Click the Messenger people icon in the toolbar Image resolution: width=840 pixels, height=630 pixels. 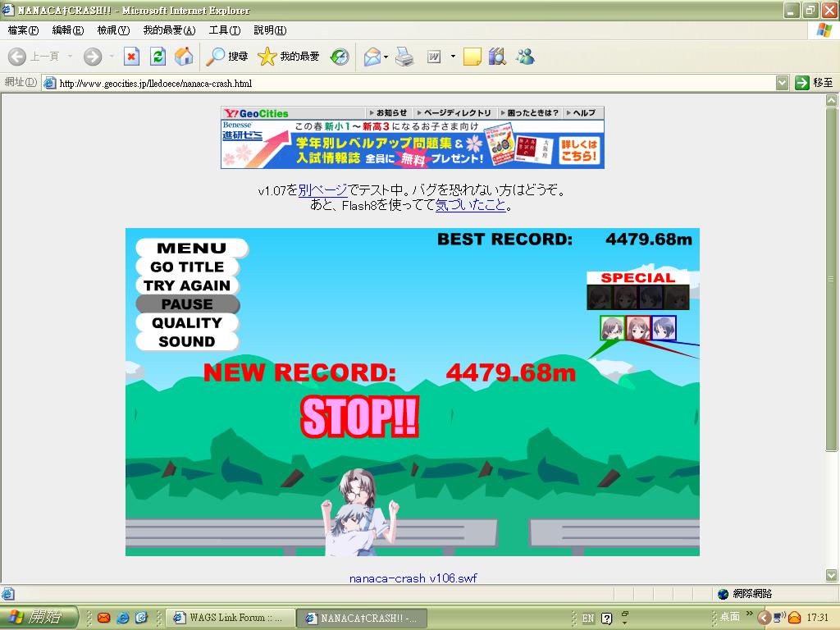[525, 57]
